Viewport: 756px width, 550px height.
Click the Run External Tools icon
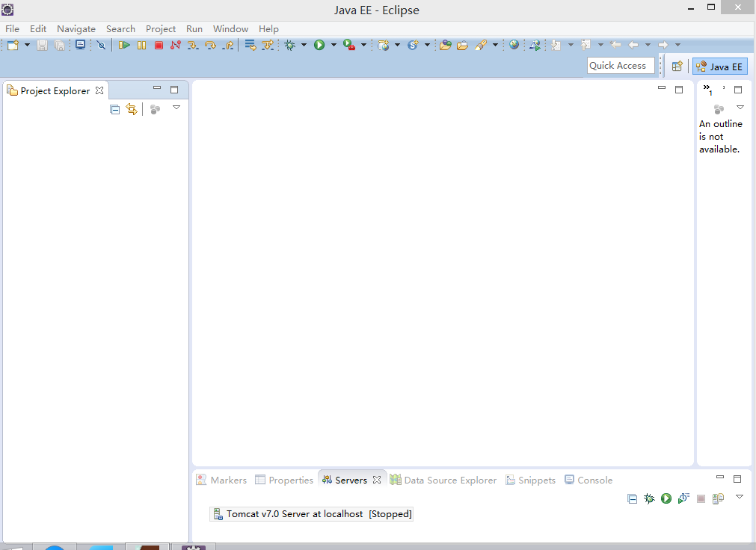pyautogui.click(x=349, y=45)
